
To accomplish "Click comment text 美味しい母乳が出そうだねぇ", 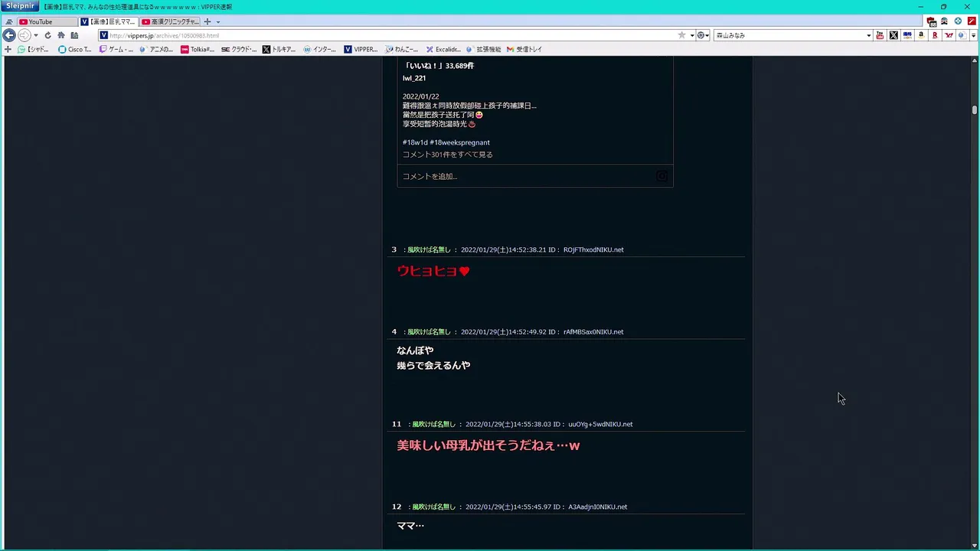I will click(x=488, y=445).
